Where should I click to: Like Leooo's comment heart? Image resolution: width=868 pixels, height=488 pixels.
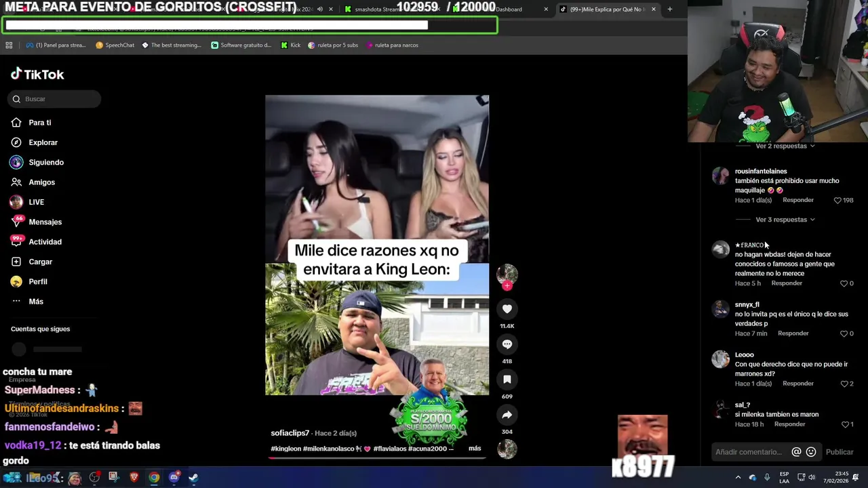844,384
